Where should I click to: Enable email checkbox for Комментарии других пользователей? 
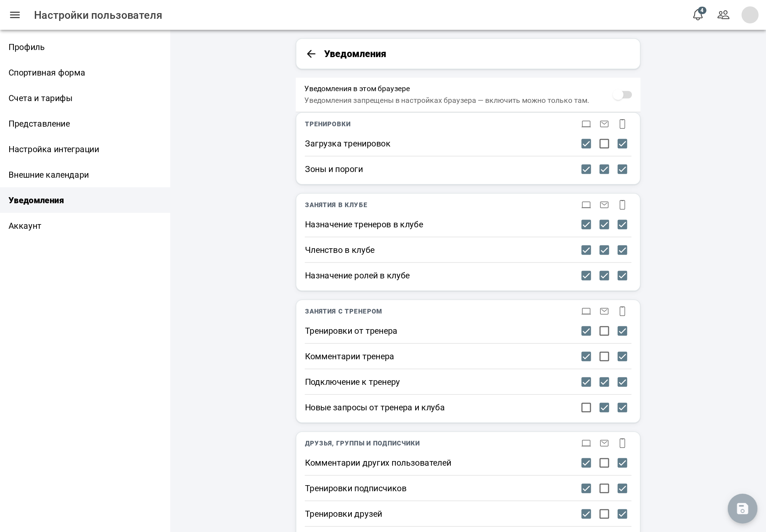[x=604, y=463]
